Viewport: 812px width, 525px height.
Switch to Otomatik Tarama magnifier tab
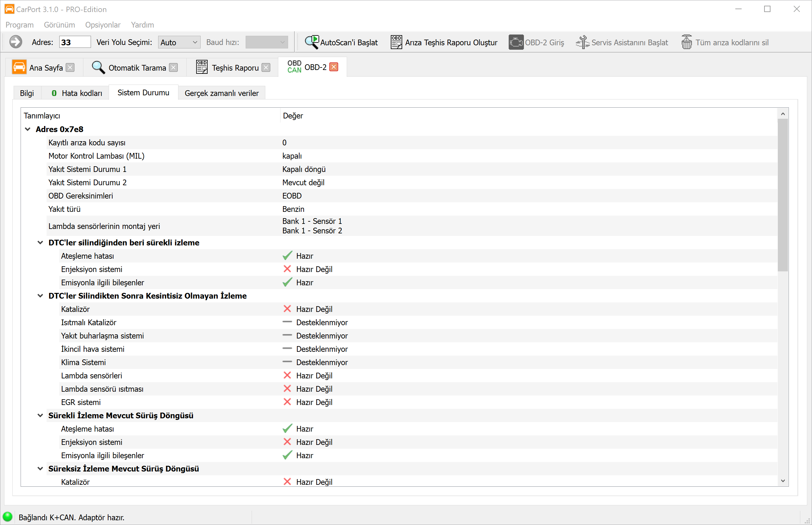coord(130,67)
